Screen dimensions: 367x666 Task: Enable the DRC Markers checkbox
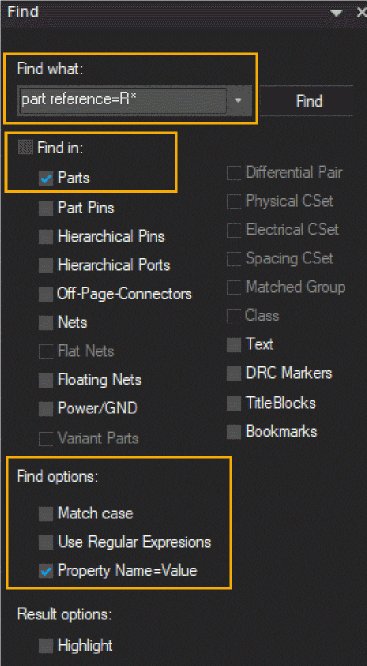[x=234, y=374]
